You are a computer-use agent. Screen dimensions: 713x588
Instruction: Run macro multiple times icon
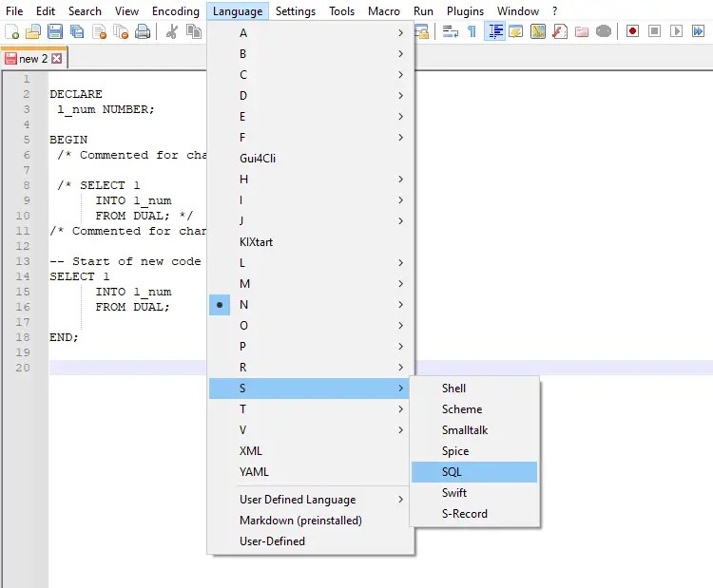698,31
